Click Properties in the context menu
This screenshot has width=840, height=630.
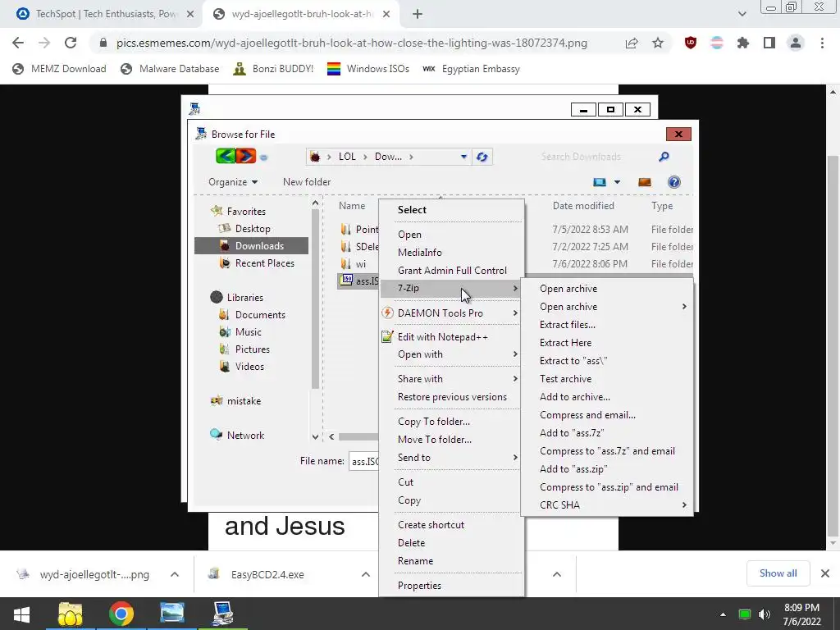419,586
